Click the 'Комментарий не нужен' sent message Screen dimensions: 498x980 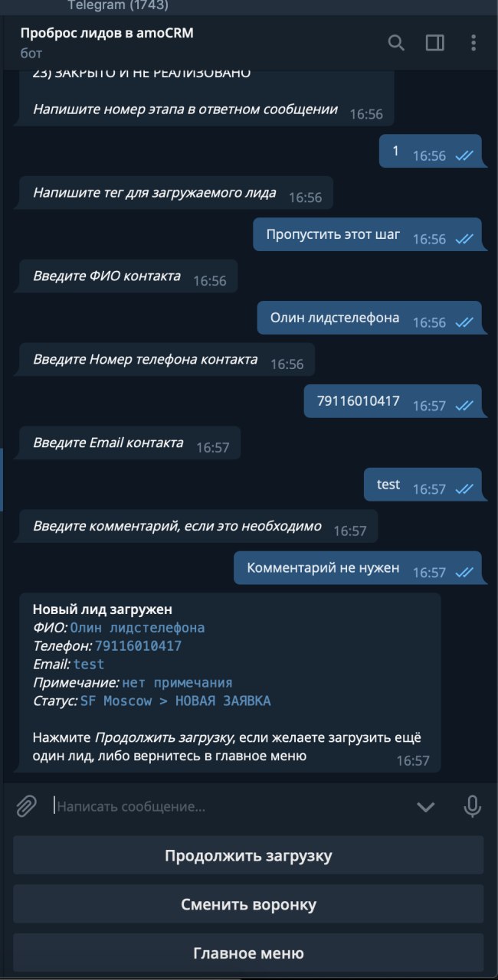coord(357,568)
